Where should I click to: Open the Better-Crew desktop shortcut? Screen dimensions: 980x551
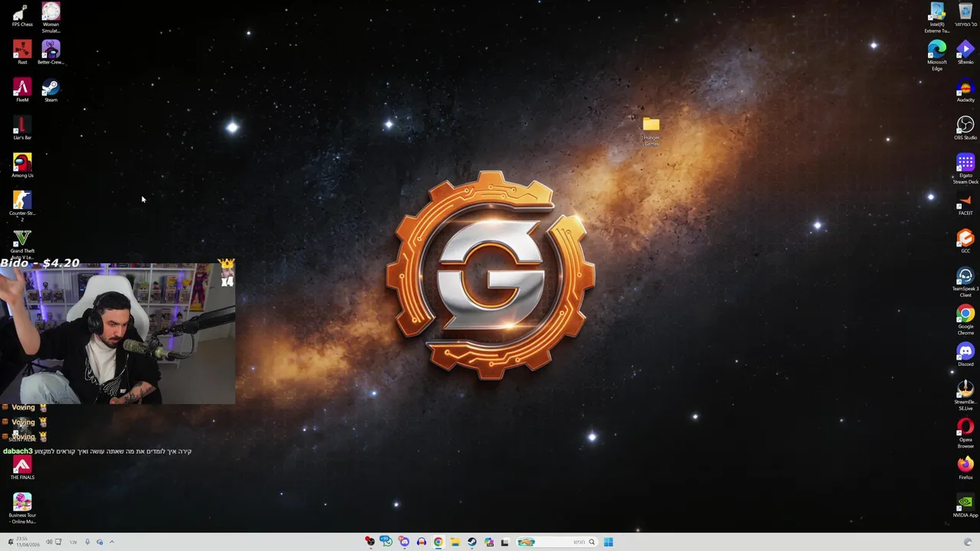point(51,53)
